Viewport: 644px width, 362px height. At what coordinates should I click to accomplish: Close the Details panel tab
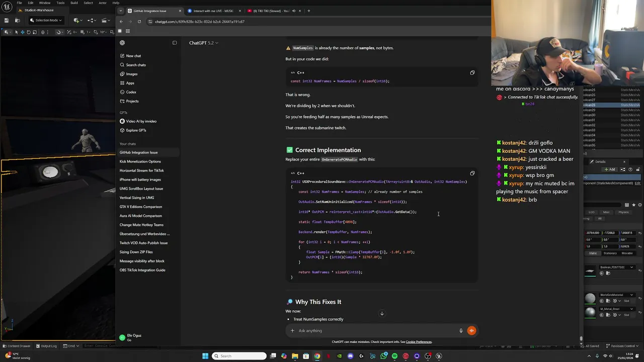pyautogui.click(x=624, y=162)
